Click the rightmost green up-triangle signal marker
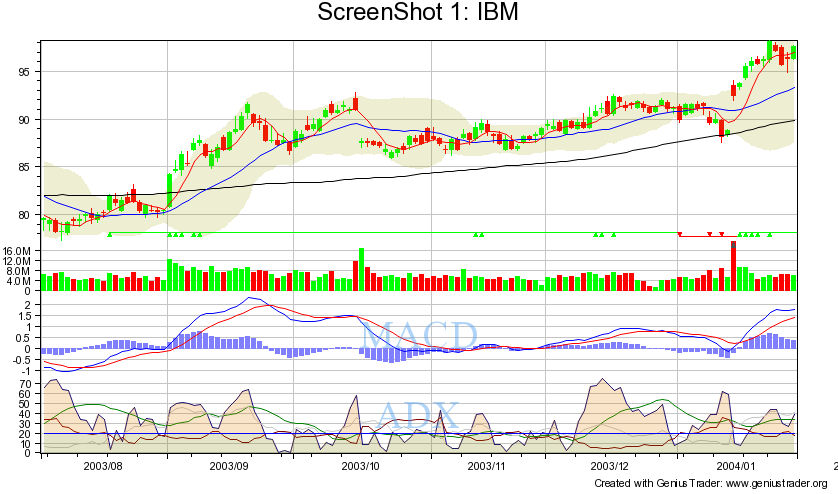 click(x=770, y=235)
